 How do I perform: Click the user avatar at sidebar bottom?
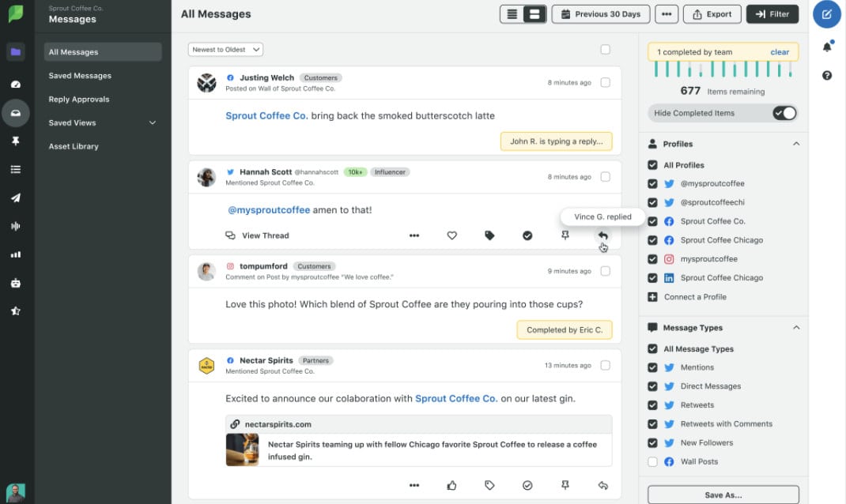16,493
